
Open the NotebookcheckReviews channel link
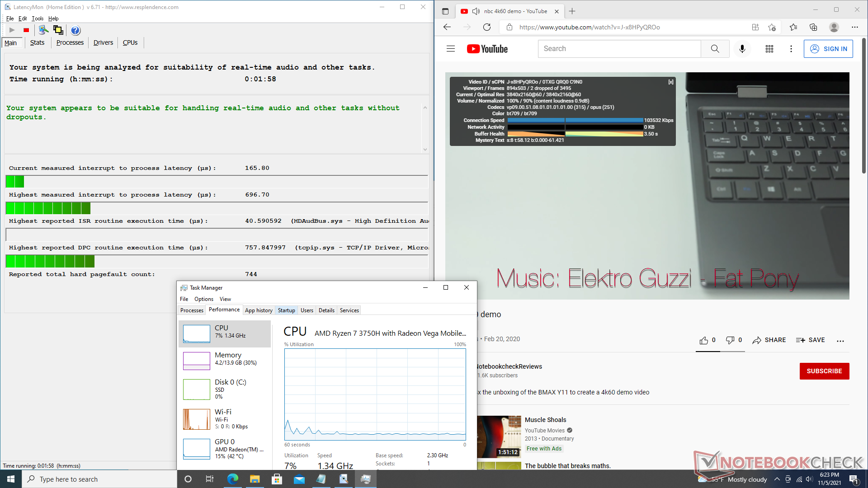509,366
